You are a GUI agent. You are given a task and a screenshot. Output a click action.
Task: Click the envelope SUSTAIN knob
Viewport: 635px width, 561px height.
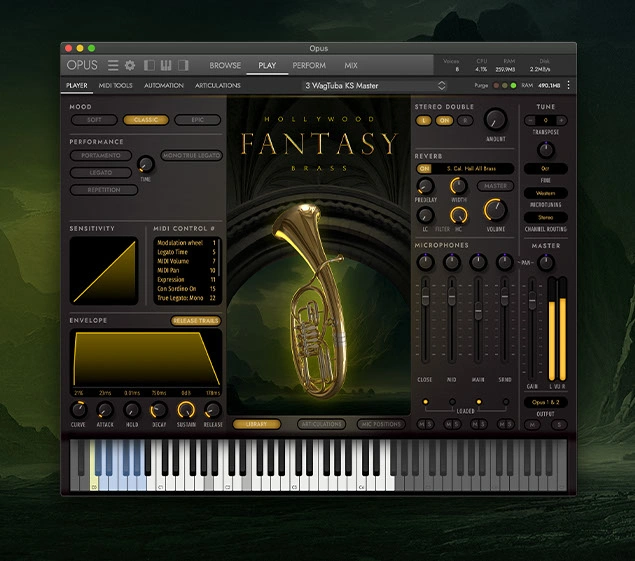coord(186,410)
